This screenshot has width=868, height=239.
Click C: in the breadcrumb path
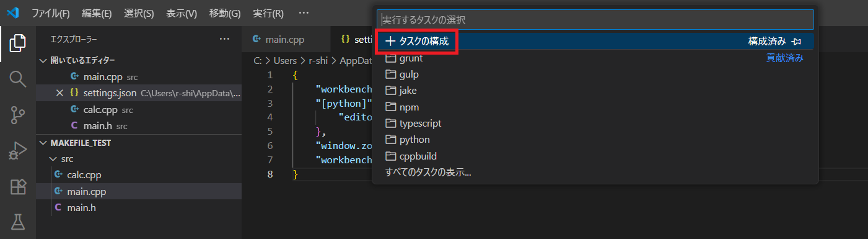[x=258, y=61]
